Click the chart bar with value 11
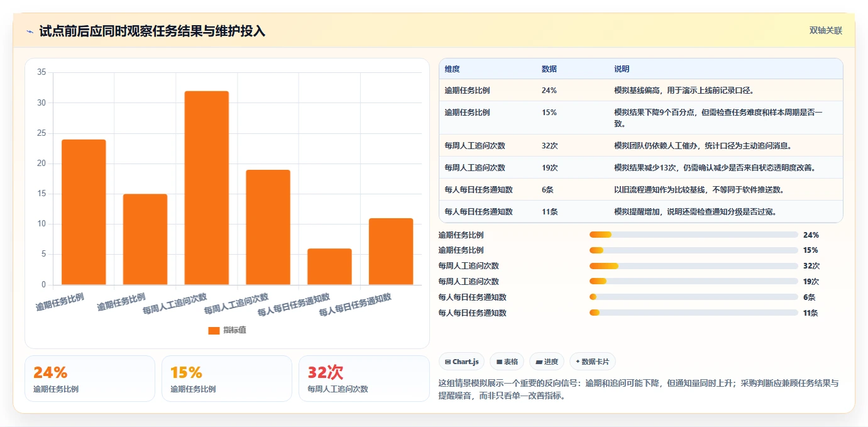 [391, 252]
